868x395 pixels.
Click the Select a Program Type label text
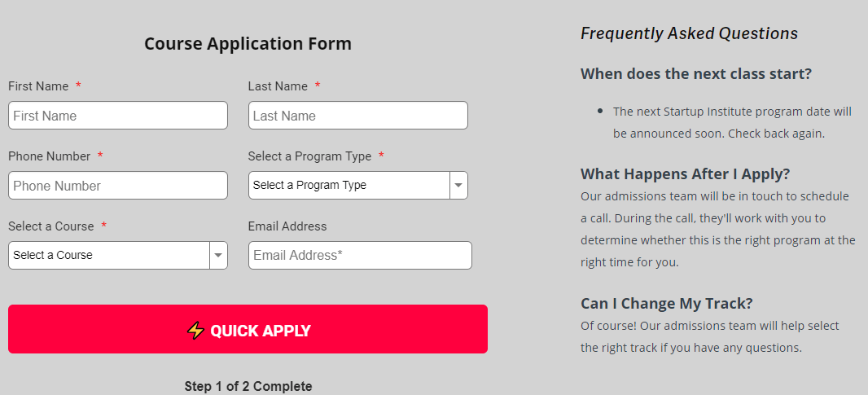click(x=309, y=156)
